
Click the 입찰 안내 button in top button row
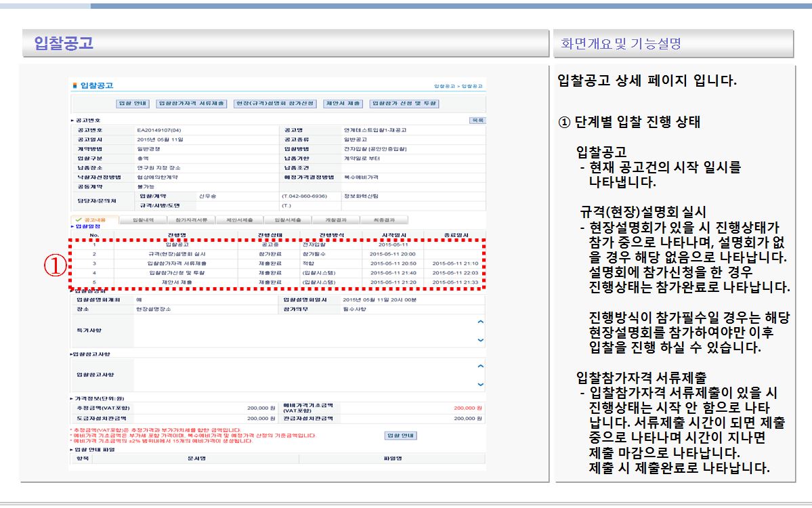click(133, 104)
